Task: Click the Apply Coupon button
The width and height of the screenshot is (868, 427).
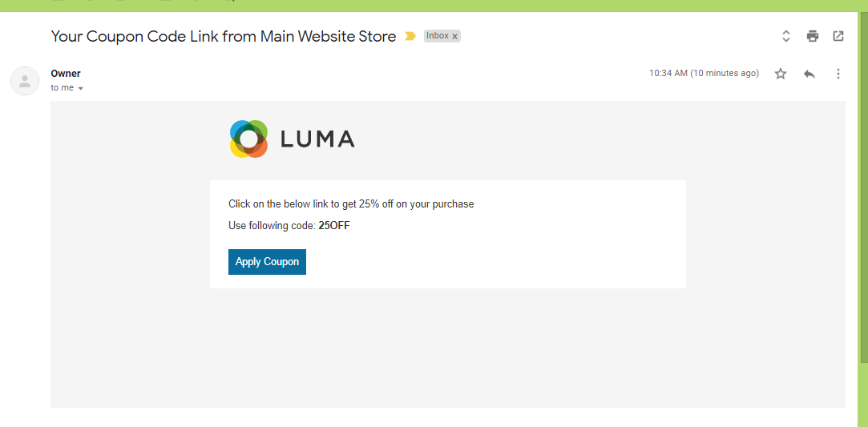Action: tap(267, 262)
